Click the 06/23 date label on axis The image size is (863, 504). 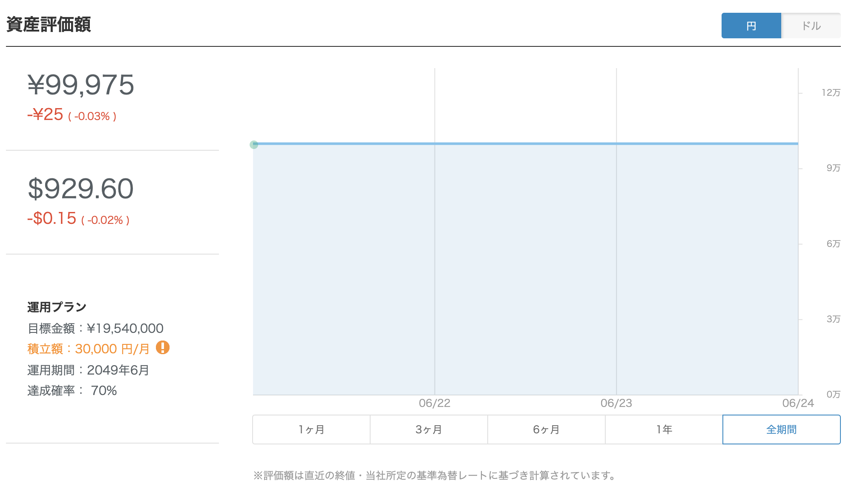click(x=616, y=403)
